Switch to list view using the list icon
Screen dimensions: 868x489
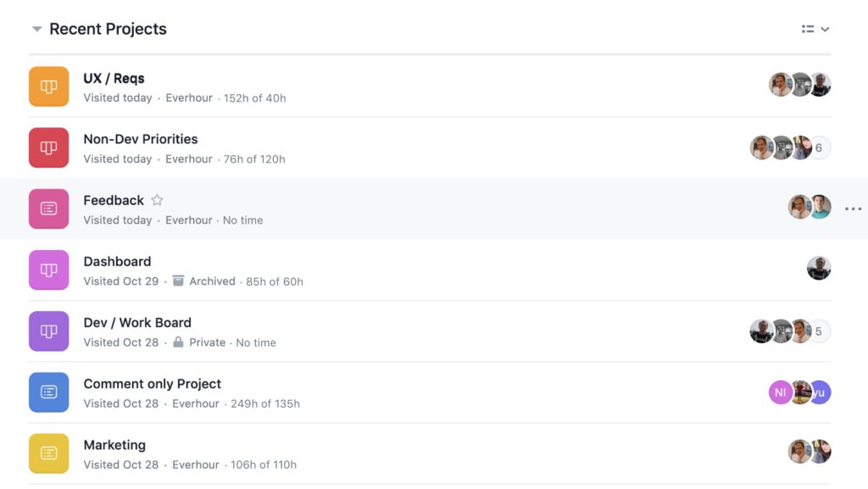805,28
